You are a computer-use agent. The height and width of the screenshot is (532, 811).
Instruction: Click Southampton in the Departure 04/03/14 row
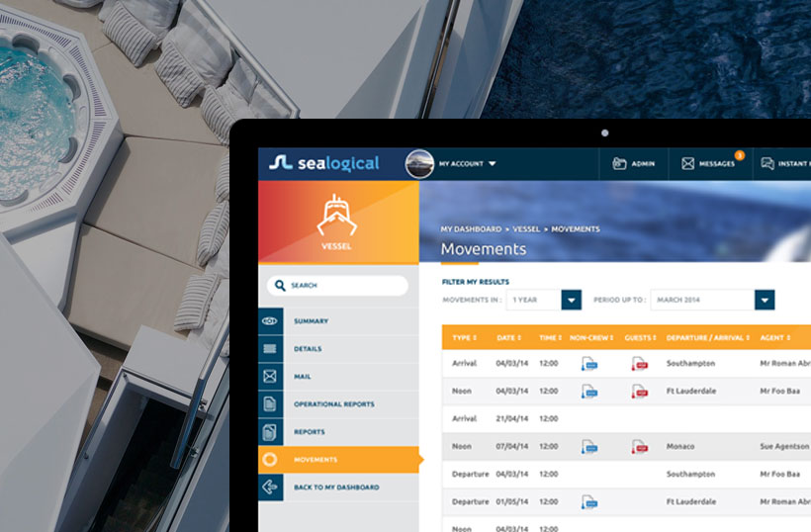click(x=690, y=474)
